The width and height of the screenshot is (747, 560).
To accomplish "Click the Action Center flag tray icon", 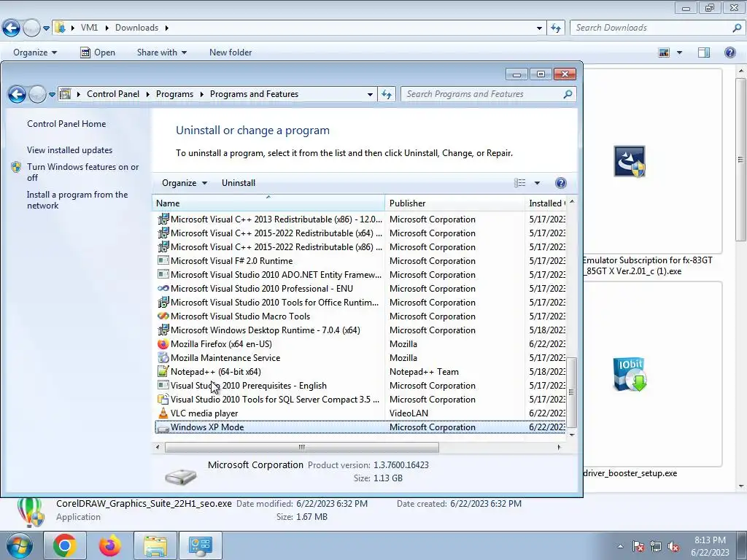I will 638,546.
